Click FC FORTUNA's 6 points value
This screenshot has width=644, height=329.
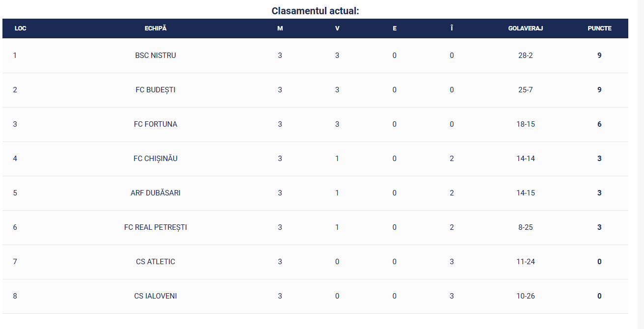[599, 124]
